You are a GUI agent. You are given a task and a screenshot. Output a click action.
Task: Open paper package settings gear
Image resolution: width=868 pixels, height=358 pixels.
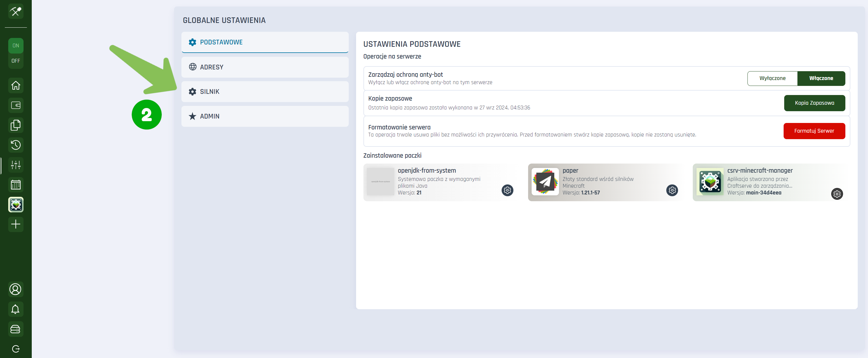(x=672, y=190)
